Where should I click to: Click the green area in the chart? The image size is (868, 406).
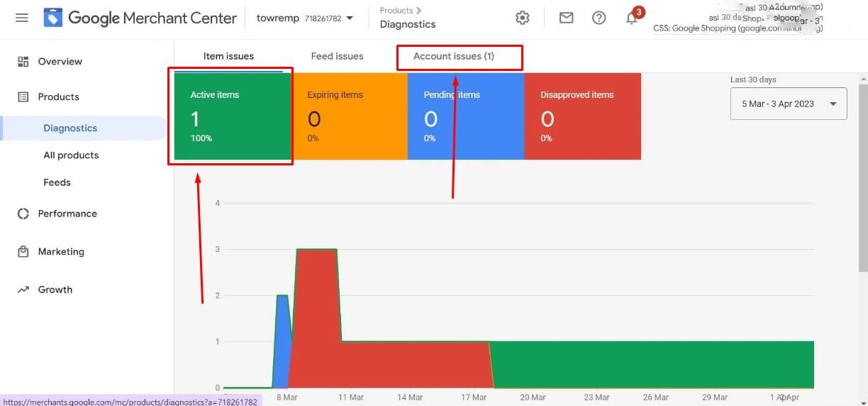click(652, 365)
